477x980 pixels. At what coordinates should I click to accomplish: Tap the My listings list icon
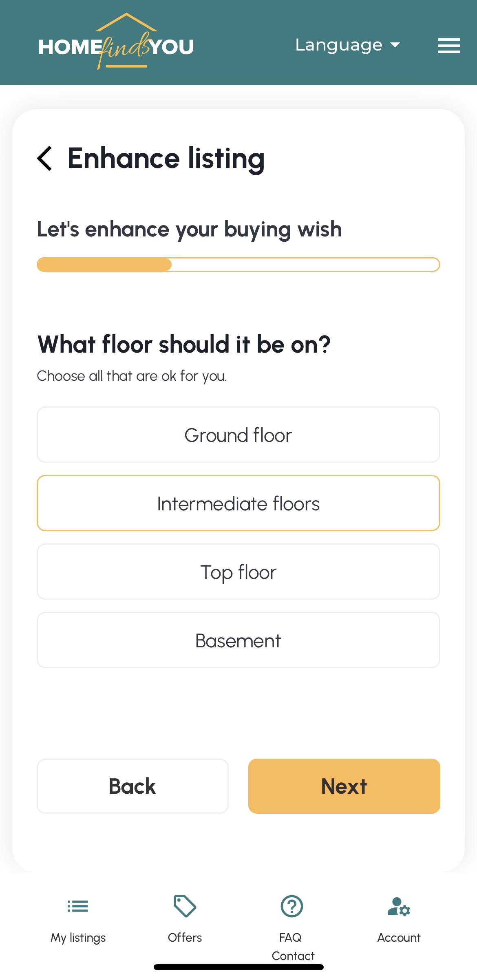(x=78, y=907)
